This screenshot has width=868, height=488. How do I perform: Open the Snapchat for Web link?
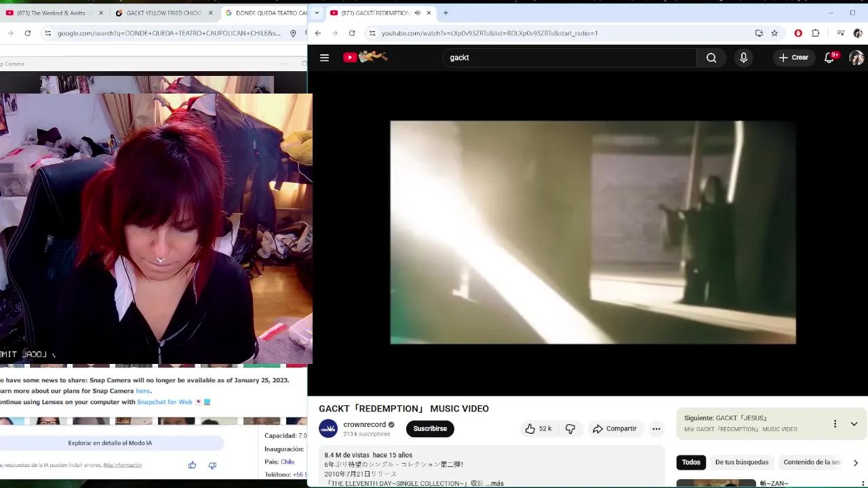[165, 402]
